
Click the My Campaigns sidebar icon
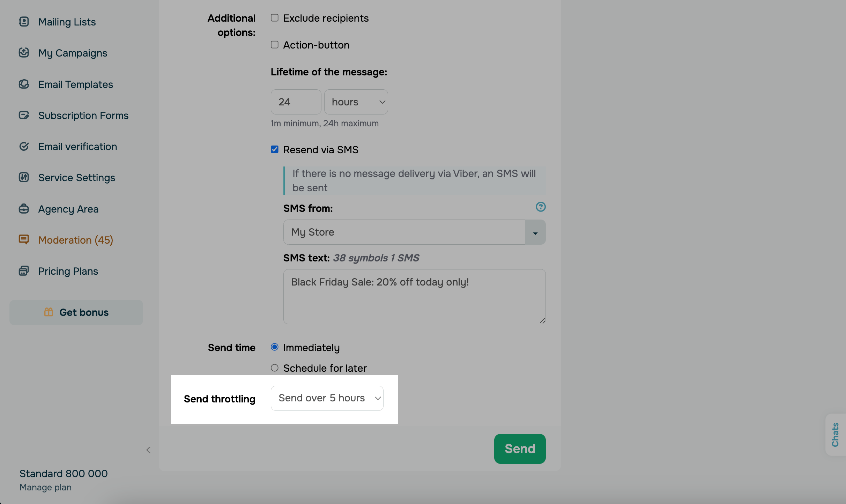pyautogui.click(x=24, y=53)
